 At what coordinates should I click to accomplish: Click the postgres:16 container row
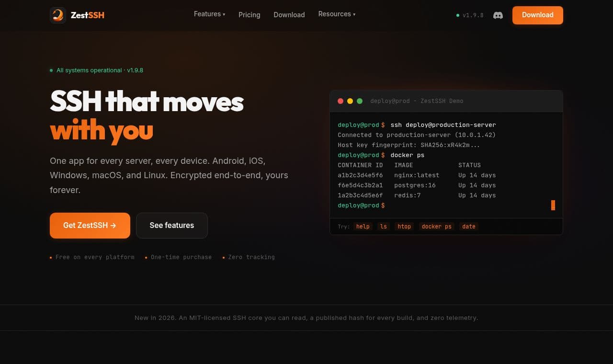tap(417, 185)
